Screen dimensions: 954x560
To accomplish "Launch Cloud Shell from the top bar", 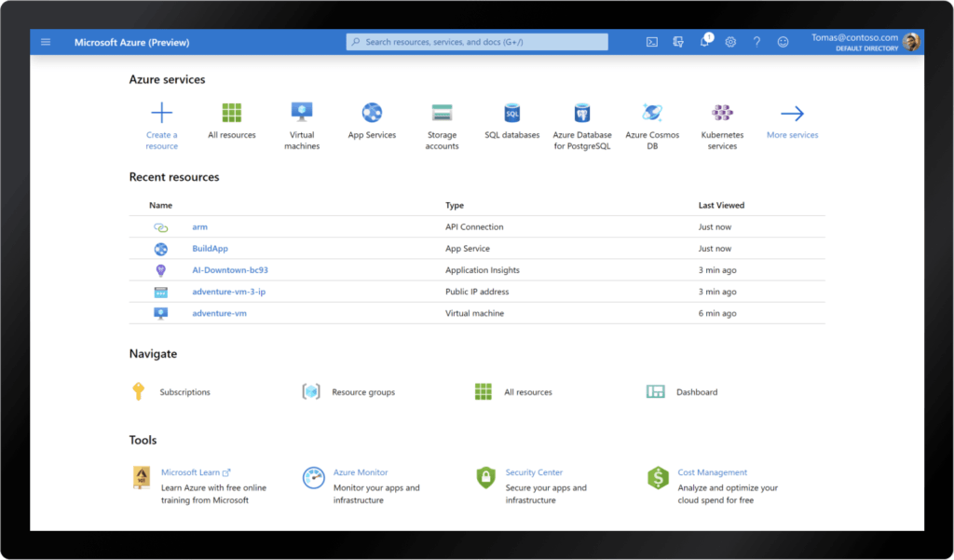I will click(651, 41).
